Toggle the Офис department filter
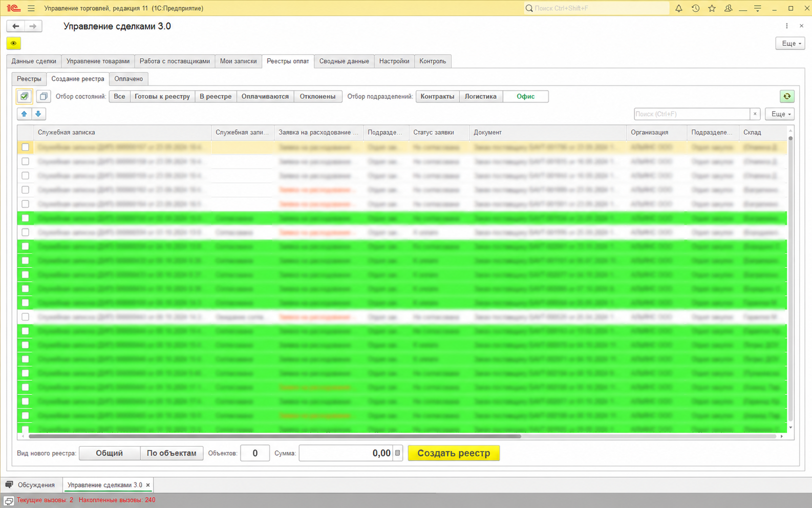The image size is (812, 508). pyautogui.click(x=525, y=96)
